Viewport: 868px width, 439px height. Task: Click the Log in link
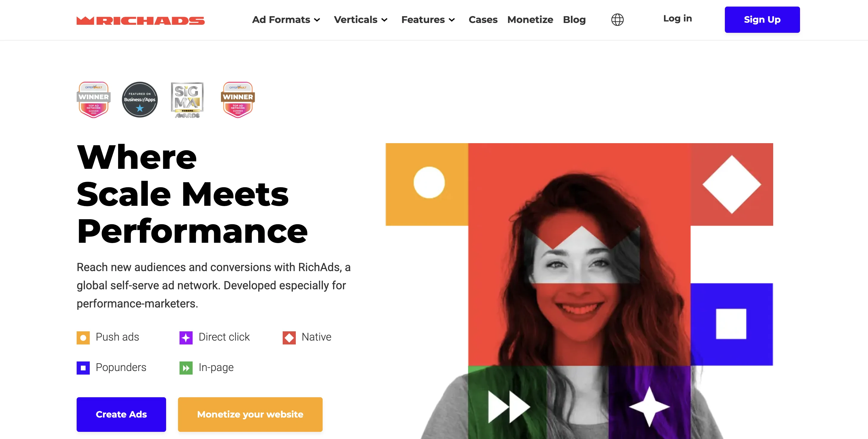coord(677,18)
